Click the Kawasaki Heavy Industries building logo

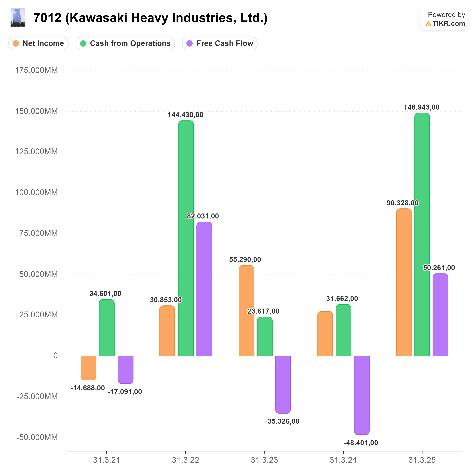pos(17,17)
